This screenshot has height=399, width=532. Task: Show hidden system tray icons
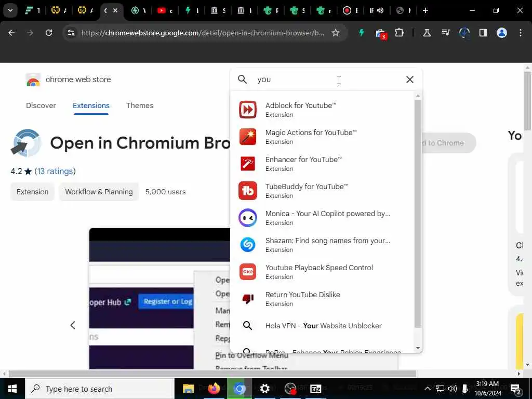coord(428,389)
